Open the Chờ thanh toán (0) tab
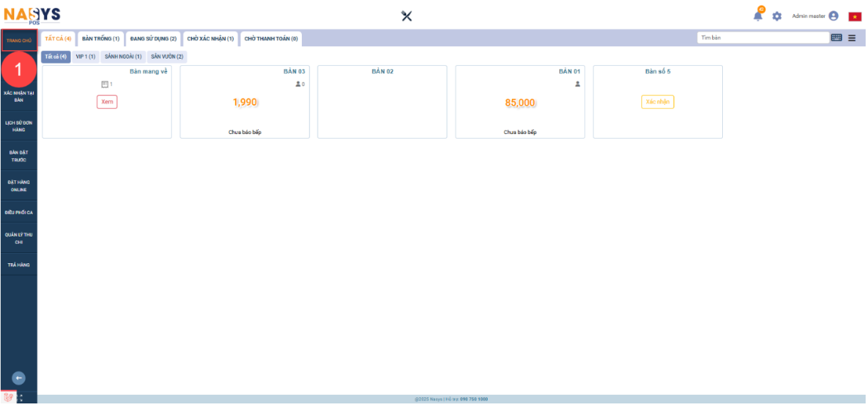The width and height of the screenshot is (868, 405). (271, 38)
